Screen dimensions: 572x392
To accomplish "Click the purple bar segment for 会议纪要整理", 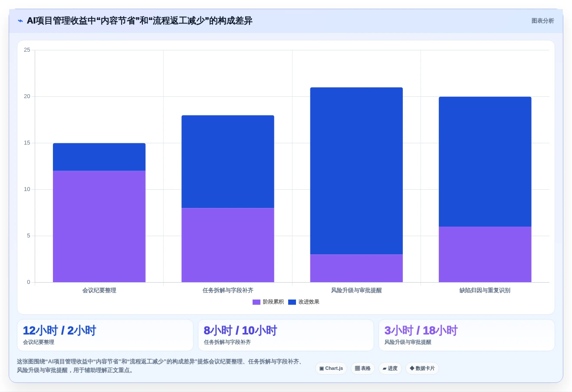I will click(99, 227).
